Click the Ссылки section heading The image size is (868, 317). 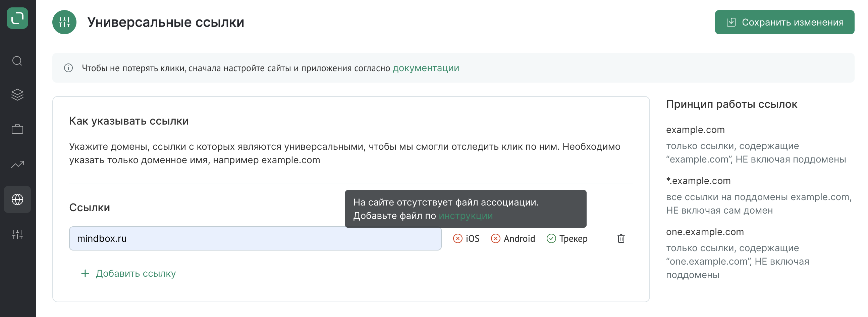click(x=89, y=208)
